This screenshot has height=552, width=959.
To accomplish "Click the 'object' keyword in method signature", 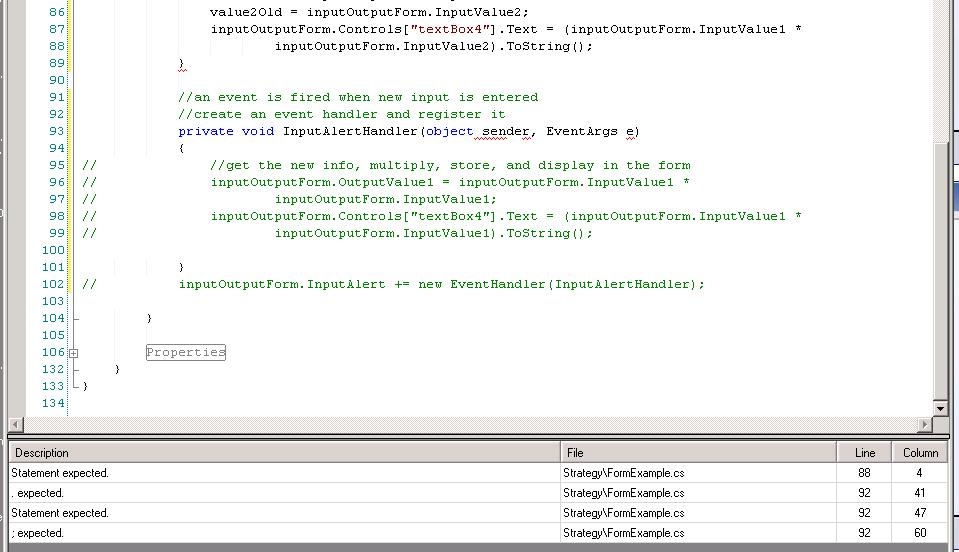I will pyautogui.click(x=450, y=131).
